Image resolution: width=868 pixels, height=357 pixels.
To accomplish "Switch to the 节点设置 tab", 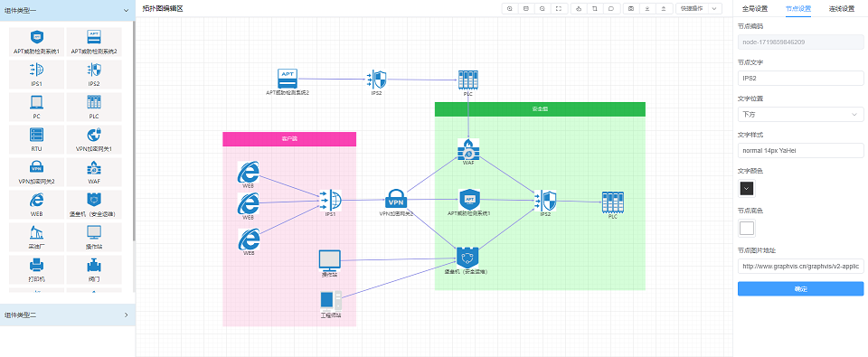I will pyautogui.click(x=798, y=9).
